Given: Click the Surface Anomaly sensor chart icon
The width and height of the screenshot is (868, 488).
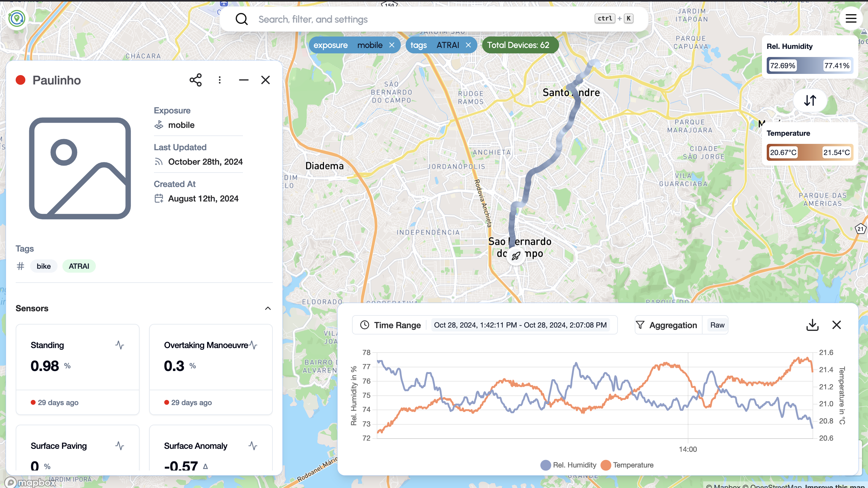Looking at the screenshot, I should (x=253, y=446).
